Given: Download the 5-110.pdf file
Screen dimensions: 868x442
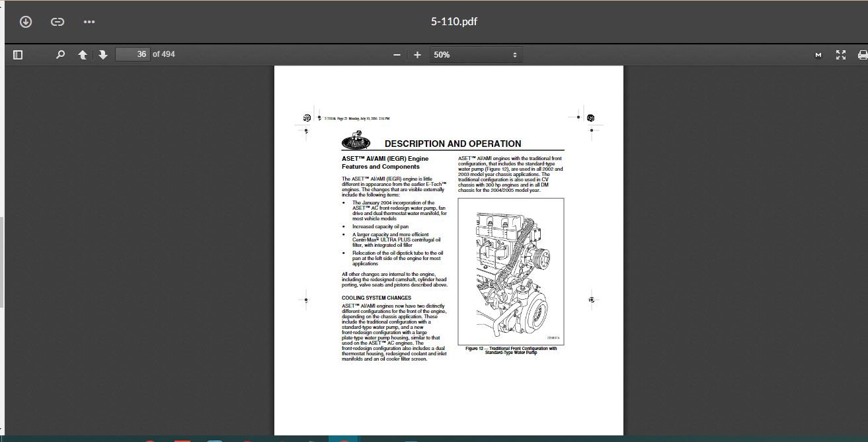Looking at the screenshot, I should click(26, 22).
